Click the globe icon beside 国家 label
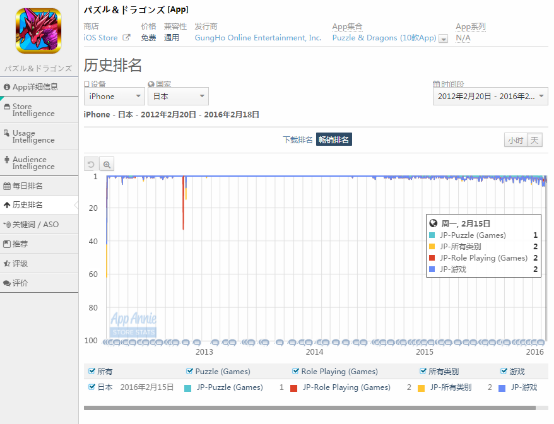 (151, 84)
